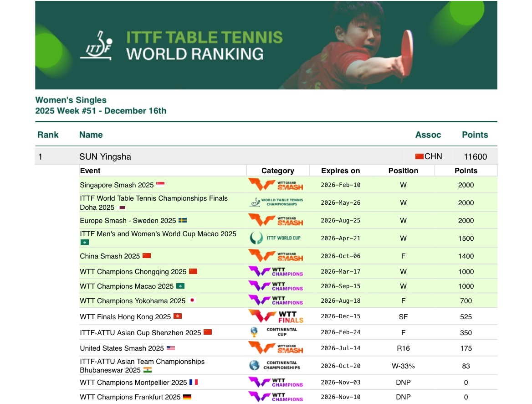Screen dimensions: 532x404
Task: Click the Singapore Smash 2025 event name
Action: (x=117, y=185)
